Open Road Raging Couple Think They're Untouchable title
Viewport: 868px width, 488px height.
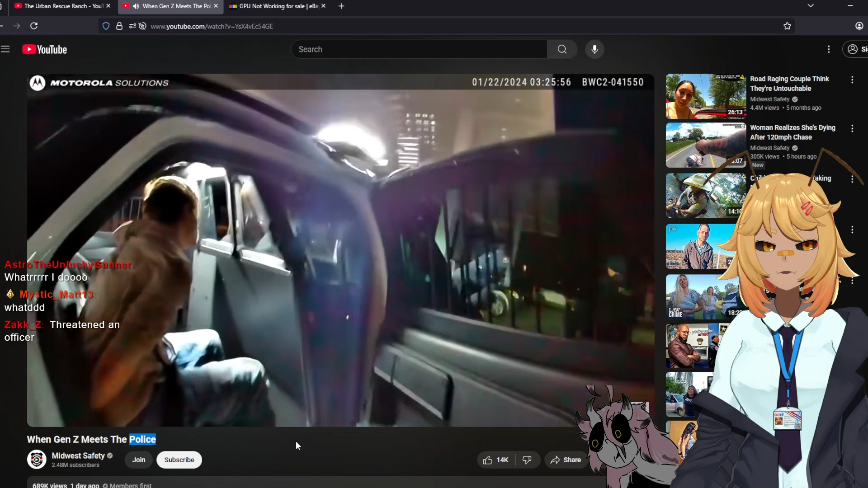click(789, 84)
